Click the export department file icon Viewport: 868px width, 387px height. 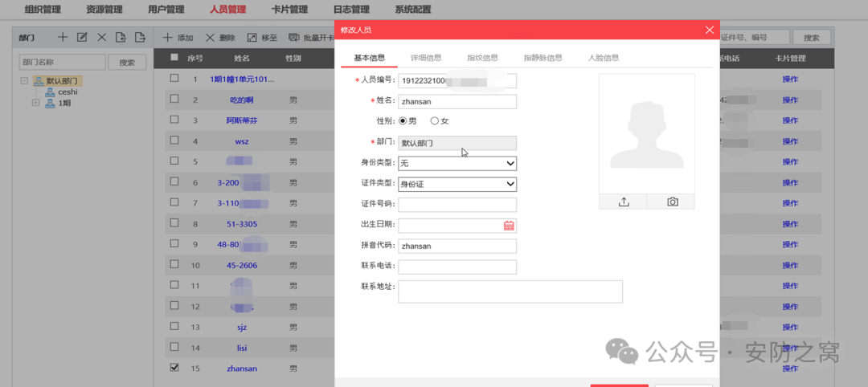tap(140, 37)
